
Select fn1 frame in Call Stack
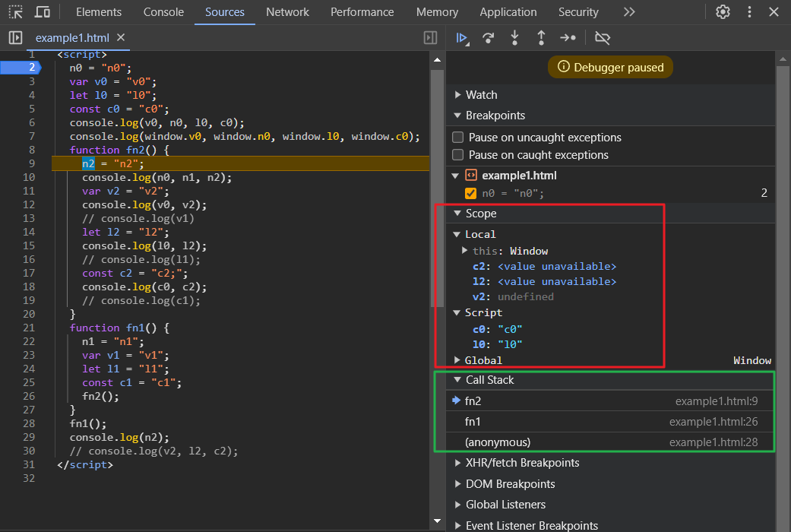[473, 422]
